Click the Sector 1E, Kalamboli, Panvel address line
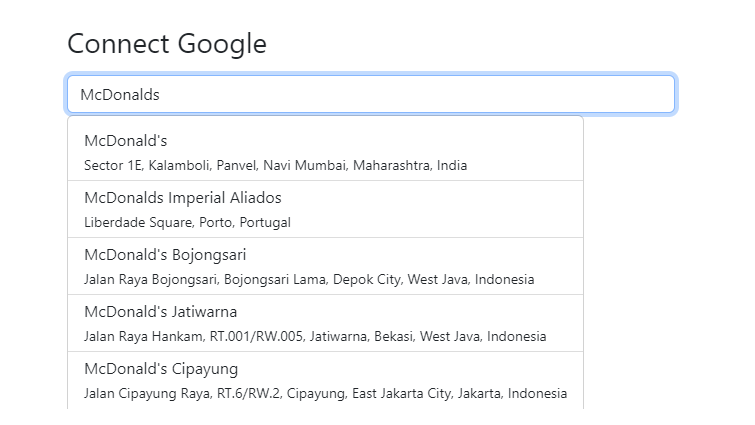 click(x=275, y=165)
